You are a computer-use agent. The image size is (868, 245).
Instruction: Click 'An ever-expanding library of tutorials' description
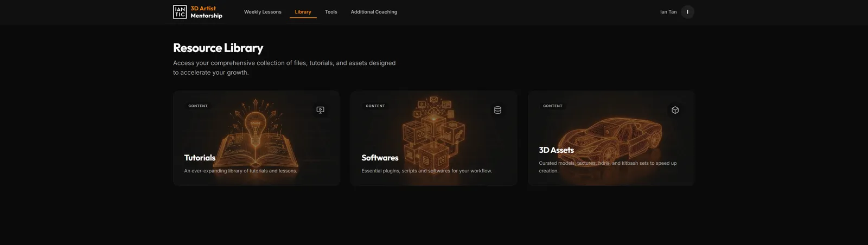pos(240,171)
